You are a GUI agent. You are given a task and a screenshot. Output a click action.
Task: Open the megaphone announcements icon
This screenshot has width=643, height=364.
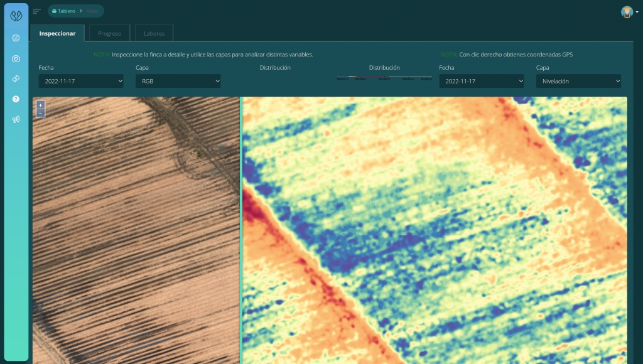coord(16,119)
